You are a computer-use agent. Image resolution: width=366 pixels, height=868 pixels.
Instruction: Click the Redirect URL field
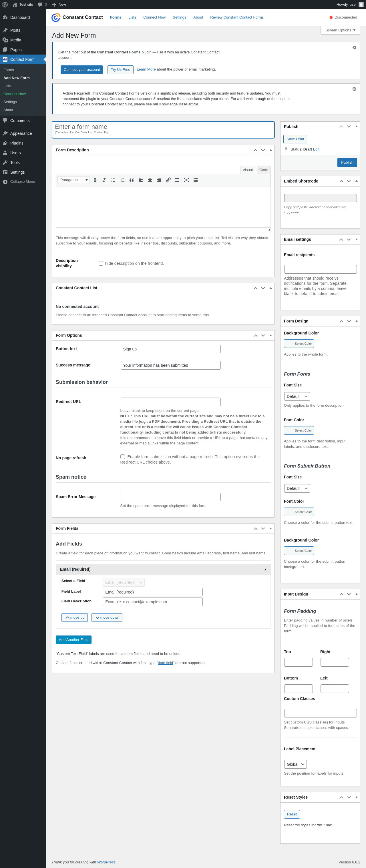pyautogui.click(x=171, y=402)
